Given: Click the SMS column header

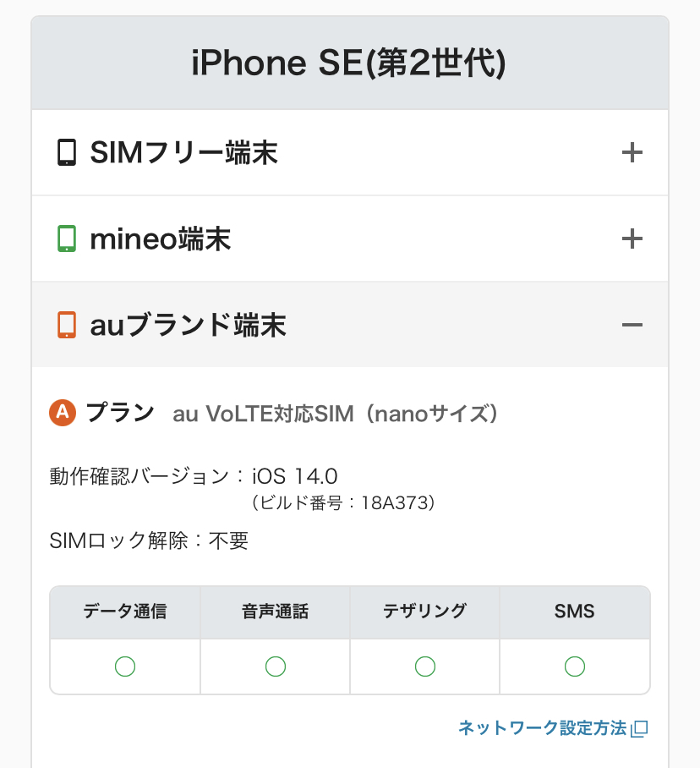Looking at the screenshot, I should (575, 612).
